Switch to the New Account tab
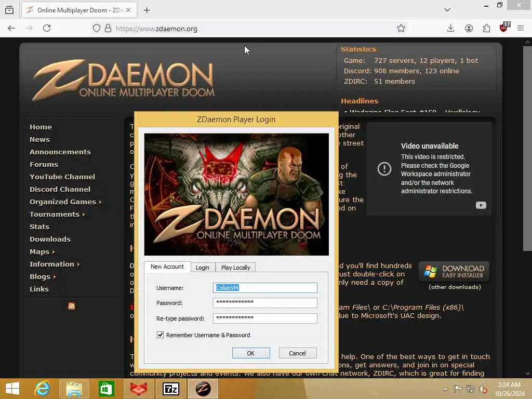532x399 pixels. pos(167,267)
